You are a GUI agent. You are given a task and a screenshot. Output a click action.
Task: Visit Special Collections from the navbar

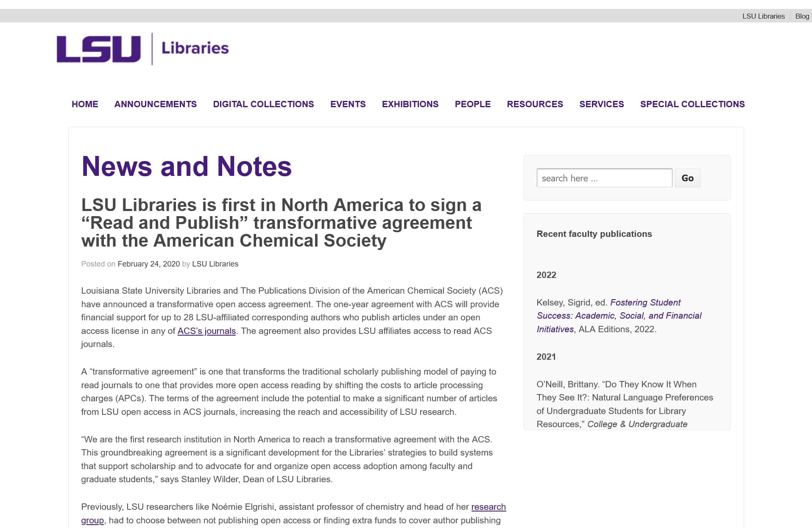[692, 104]
